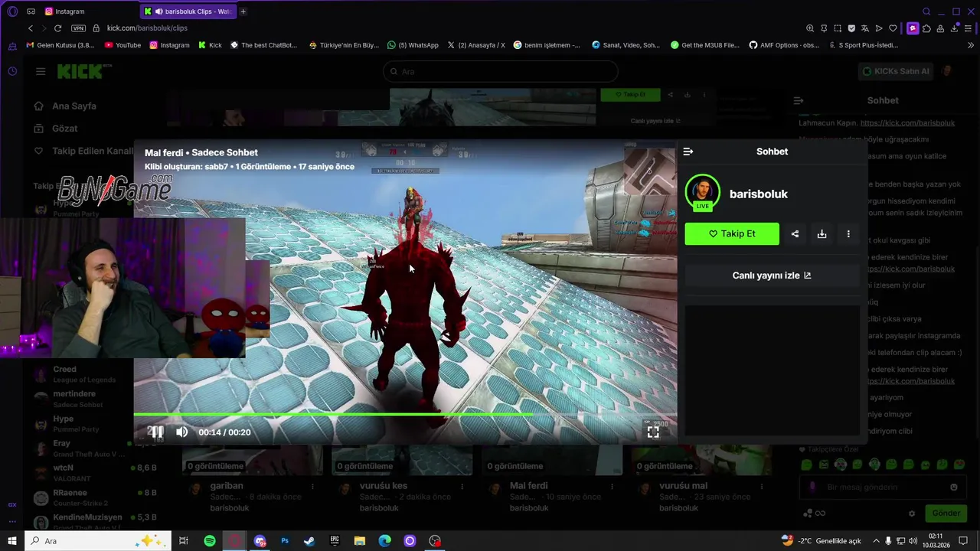Reload the page in browser

[57, 28]
